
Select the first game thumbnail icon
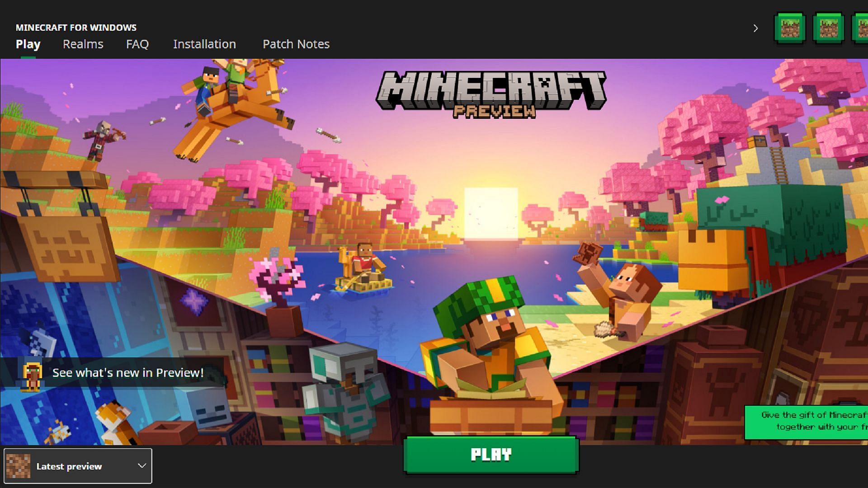pyautogui.click(x=790, y=28)
